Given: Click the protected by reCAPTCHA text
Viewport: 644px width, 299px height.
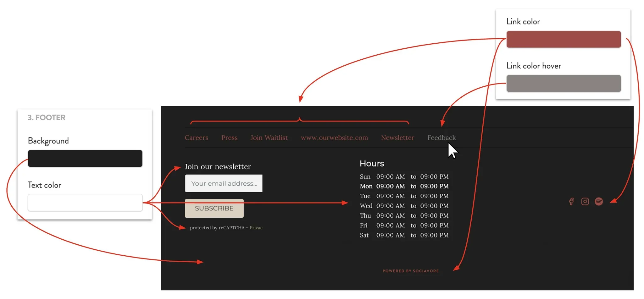Looking at the screenshot, I should (217, 228).
